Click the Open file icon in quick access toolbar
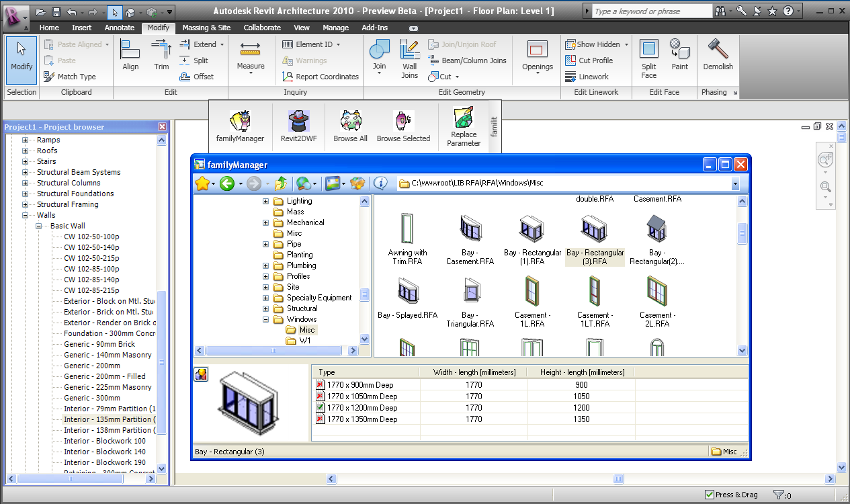Viewport: 850px width, 504px height. pyautogui.click(x=41, y=11)
